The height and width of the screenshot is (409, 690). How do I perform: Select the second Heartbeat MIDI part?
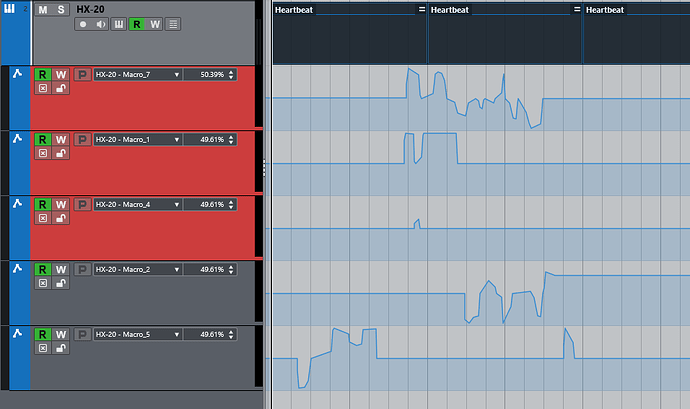pos(506,33)
